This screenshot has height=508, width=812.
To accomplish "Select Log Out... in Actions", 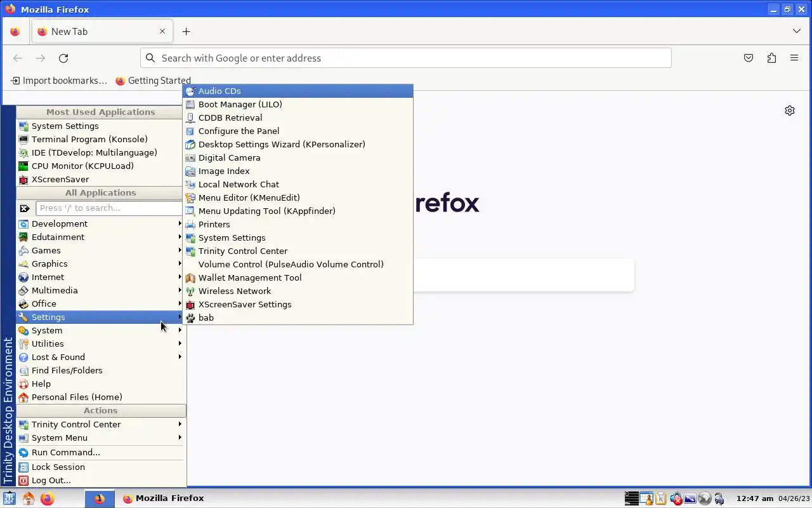I will point(101,480).
